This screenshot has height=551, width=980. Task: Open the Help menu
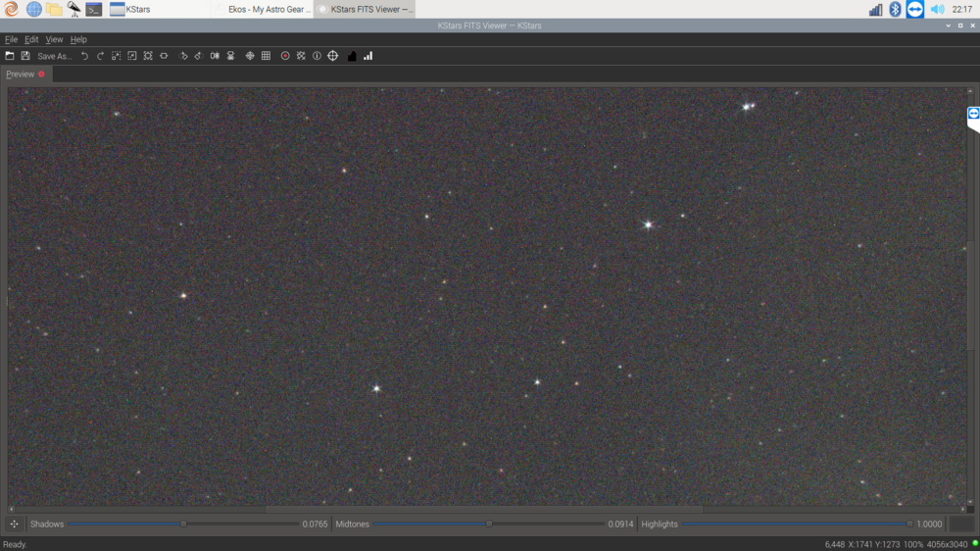tap(78, 39)
